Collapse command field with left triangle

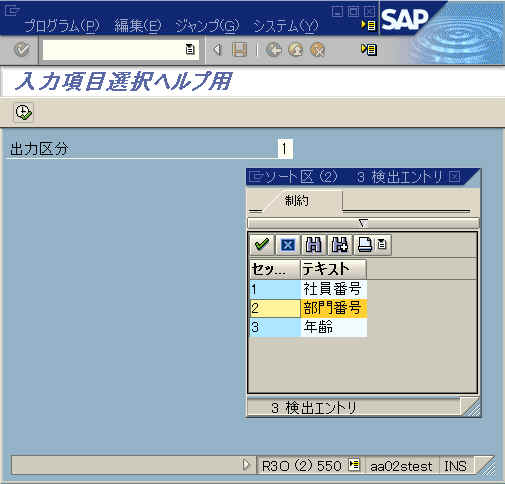pyautogui.click(x=218, y=50)
